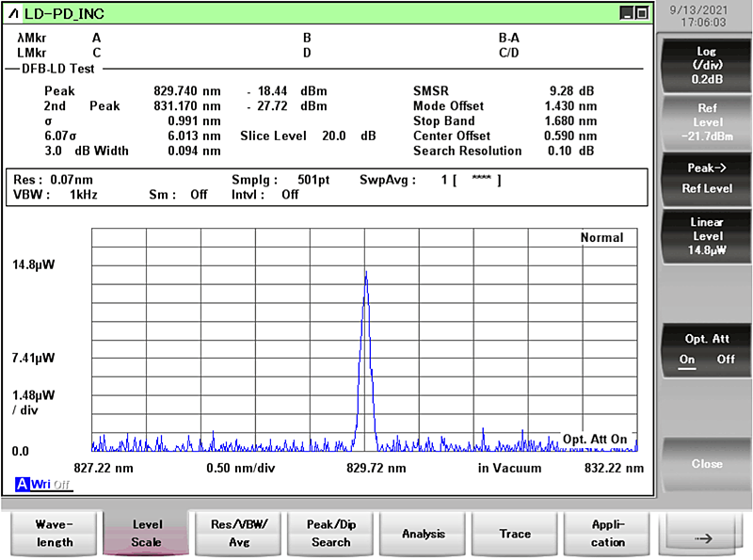The width and height of the screenshot is (753, 560).
Task: Maximize the LD-PD_INC window
Action: pos(642,13)
